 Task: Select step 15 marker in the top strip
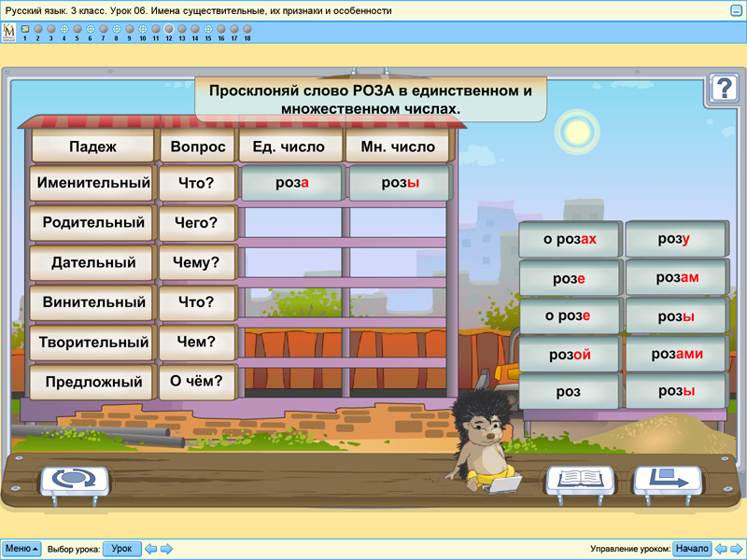209,28
